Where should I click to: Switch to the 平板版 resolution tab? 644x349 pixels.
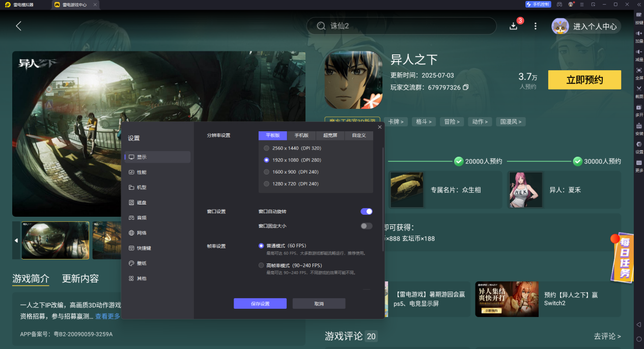tap(273, 135)
